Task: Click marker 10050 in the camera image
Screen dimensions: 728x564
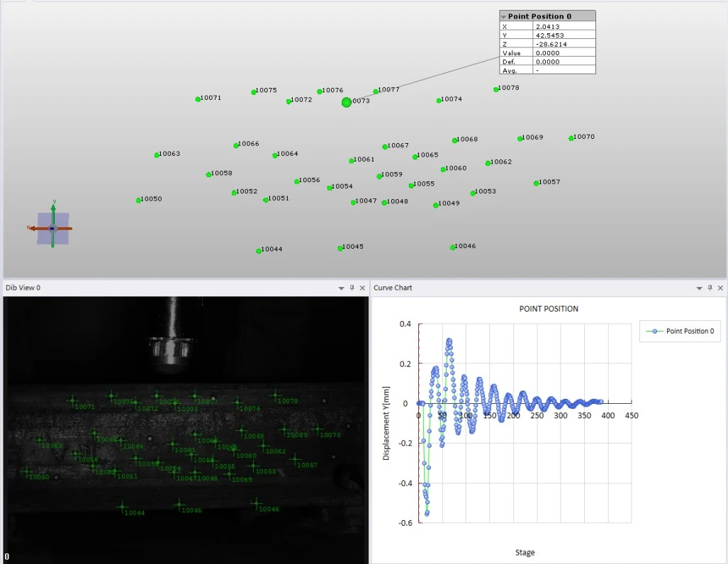Action: coord(26,472)
